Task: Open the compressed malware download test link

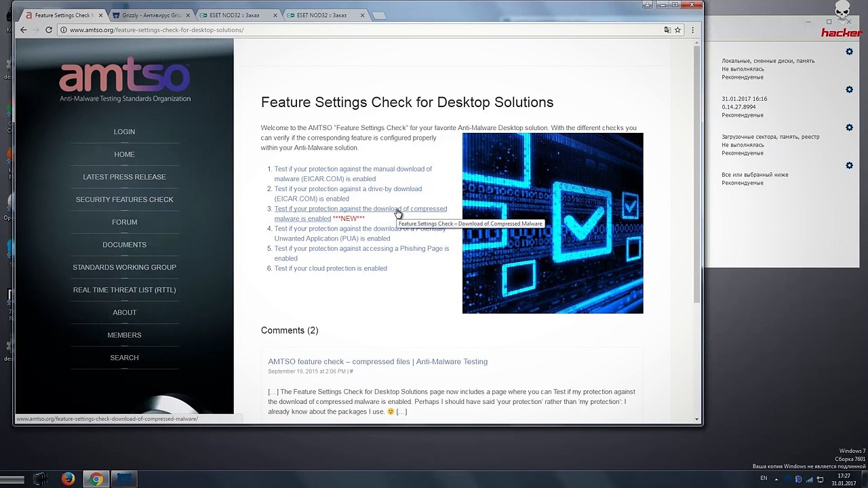Action: 360,213
